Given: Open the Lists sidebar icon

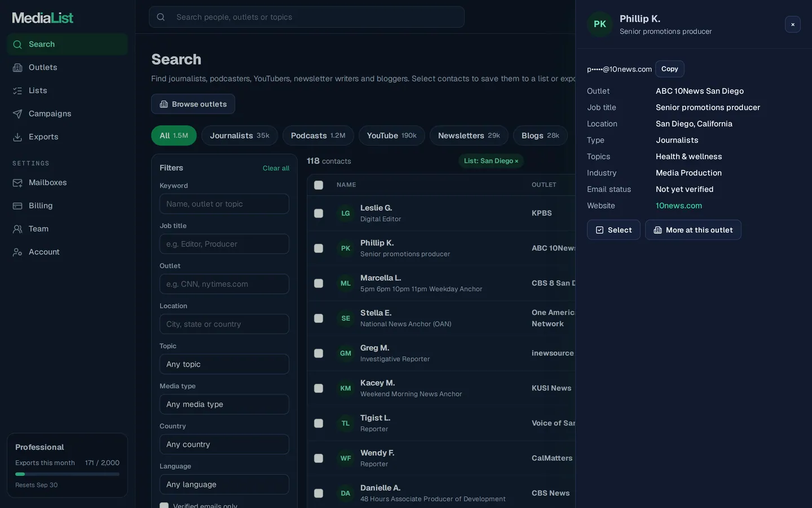Looking at the screenshot, I should coord(17,91).
